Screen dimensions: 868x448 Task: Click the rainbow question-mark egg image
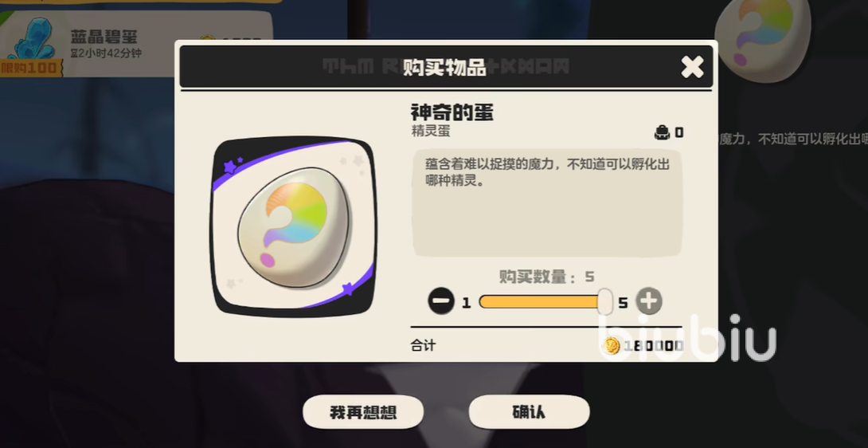[294, 227]
